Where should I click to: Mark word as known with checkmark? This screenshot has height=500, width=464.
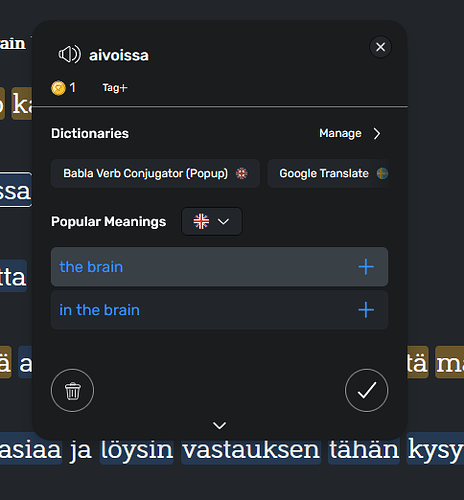(366, 390)
